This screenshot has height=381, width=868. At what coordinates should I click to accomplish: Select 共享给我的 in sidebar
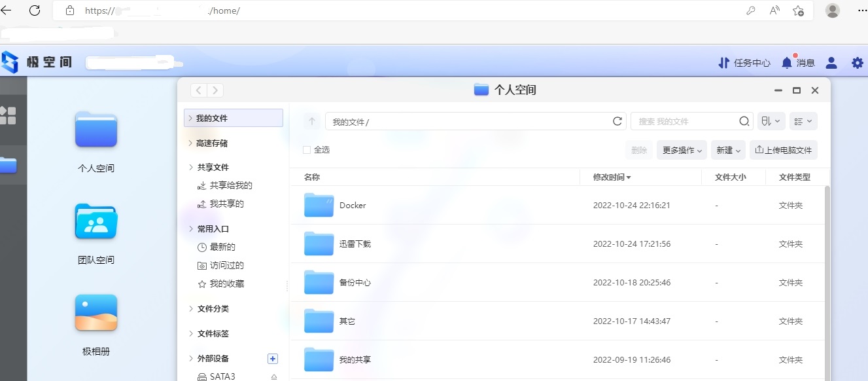[x=230, y=185]
